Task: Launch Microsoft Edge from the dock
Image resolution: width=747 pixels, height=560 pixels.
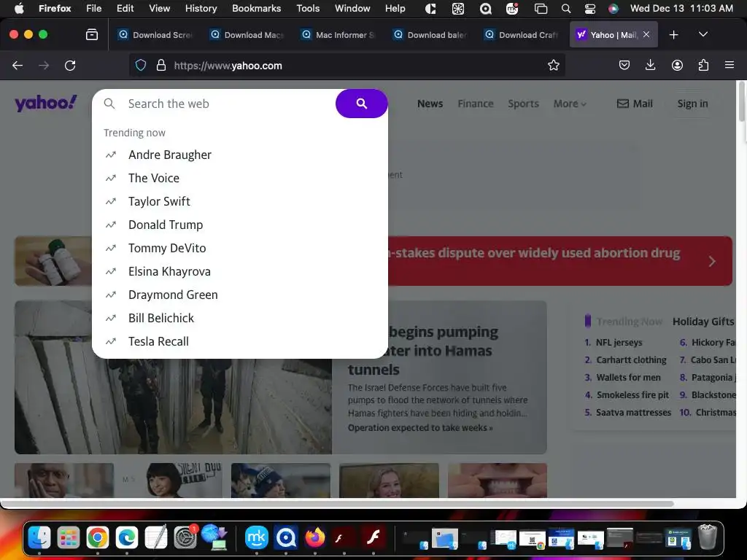Action: [127, 537]
